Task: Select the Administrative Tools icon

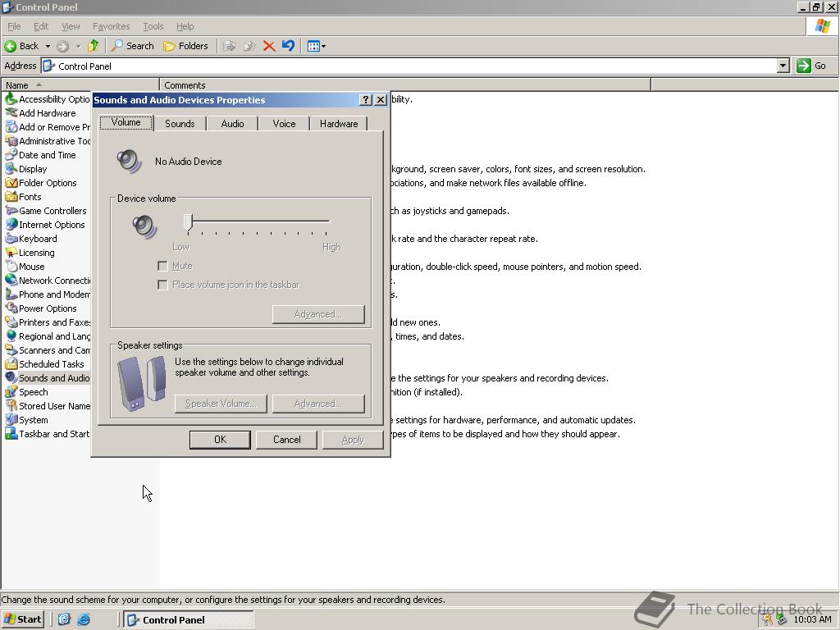Action: coord(11,141)
